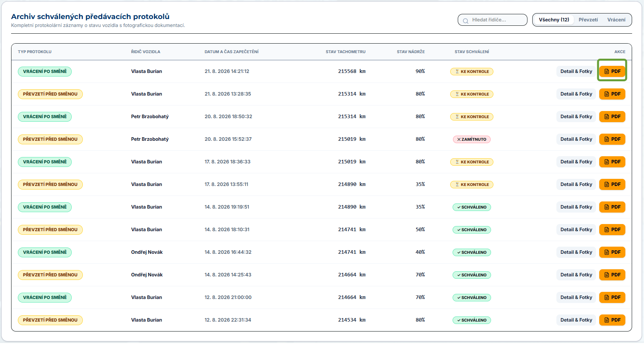Click the DATUM A ČAS ZAPEČETĚNÍ column header
644x345 pixels.
click(x=231, y=52)
